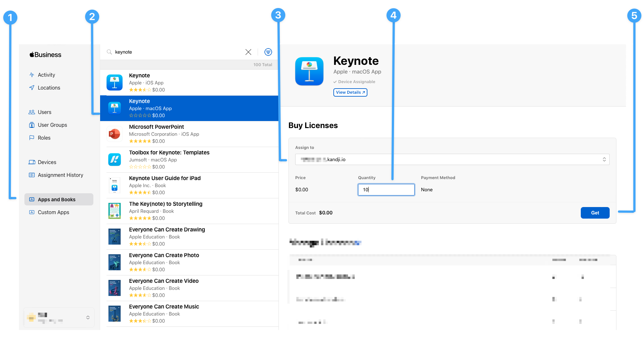Open the Users section
The image size is (644, 347).
pyautogui.click(x=44, y=112)
